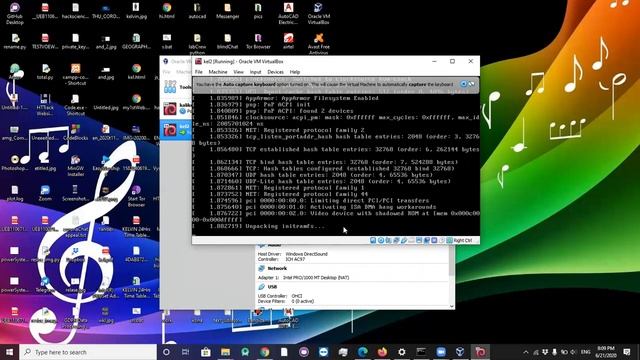Select the total.py file on desktop
Viewport: 640px width, 360px height.
(x=45, y=72)
